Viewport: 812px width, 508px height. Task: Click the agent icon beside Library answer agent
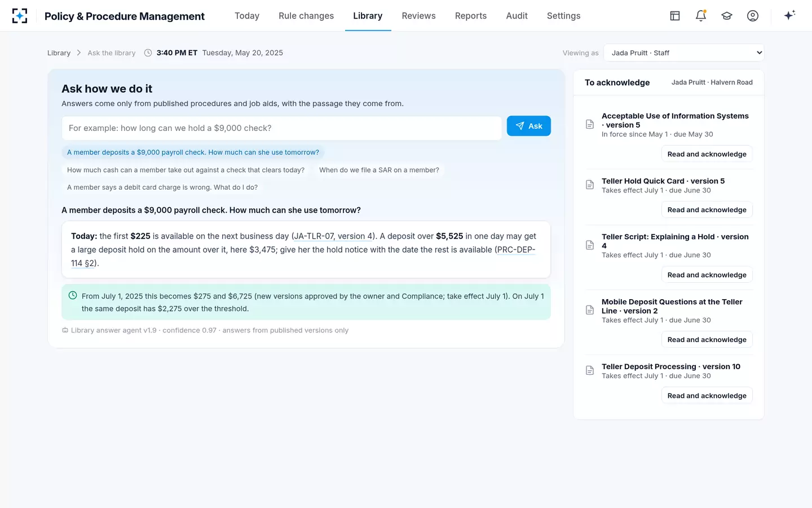click(65, 330)
